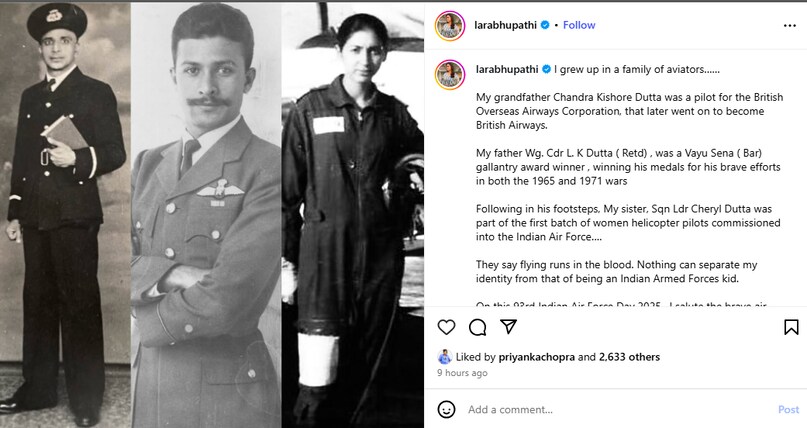
Task: Click the profile avatar beside the caption
Action: tap(451, 71)
